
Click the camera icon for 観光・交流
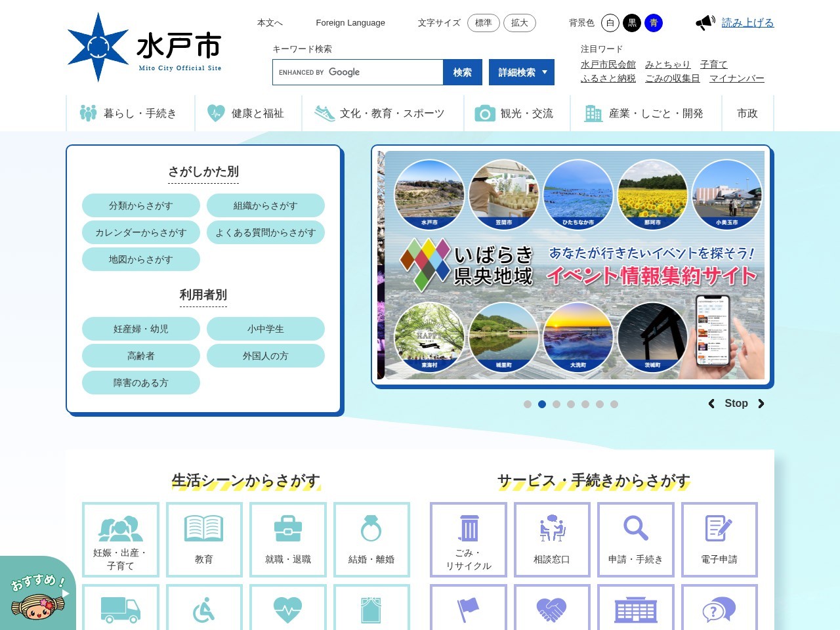coord(484,113)
